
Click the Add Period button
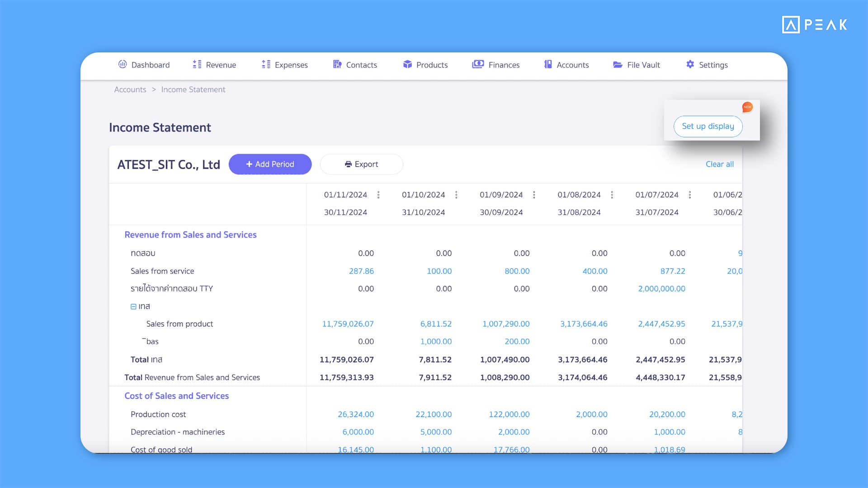(x=270, y=164)
